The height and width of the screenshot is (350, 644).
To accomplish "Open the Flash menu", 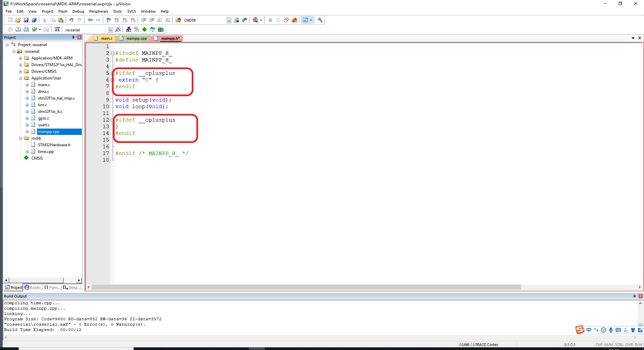I will point(63,11).
